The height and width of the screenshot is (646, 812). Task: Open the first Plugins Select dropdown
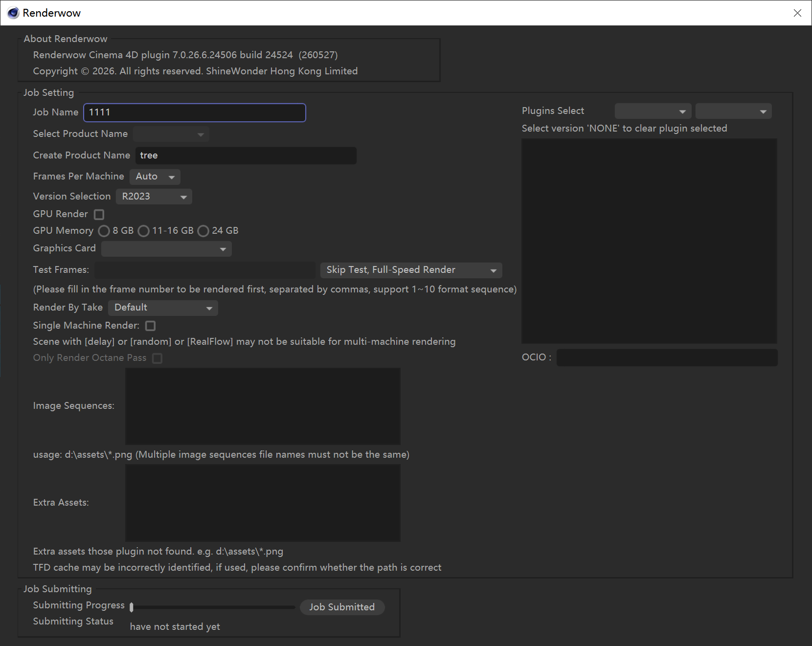pyautogui.click(x=653, y=111)
